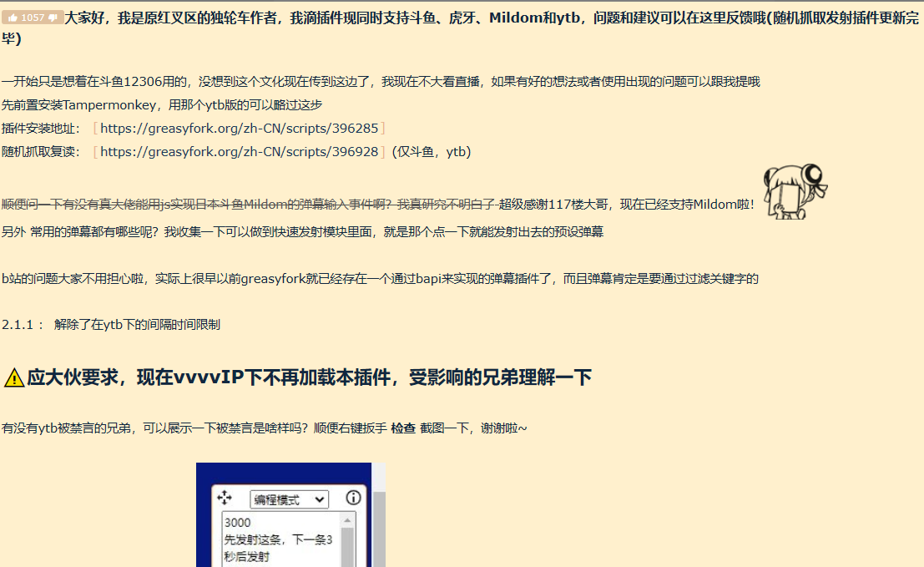Click the label 插件安装地址

pos(40,128)
